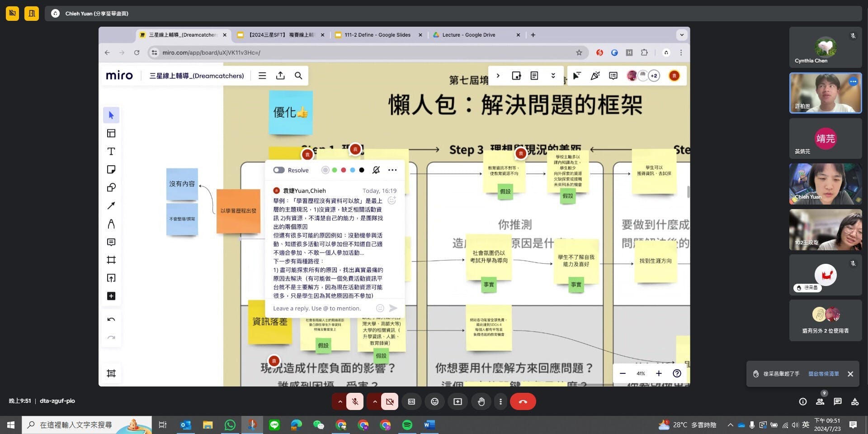
Task: Export the Miro board via the upload icon
Action: [x=280, y=76]
